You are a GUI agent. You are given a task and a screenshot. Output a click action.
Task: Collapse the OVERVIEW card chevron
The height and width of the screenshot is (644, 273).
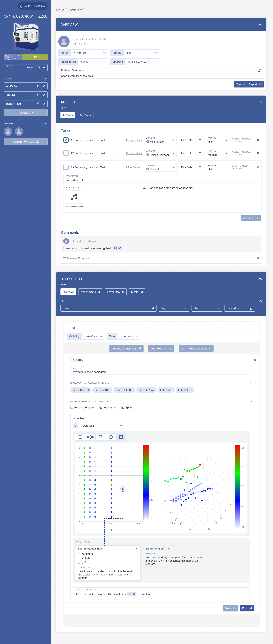pyautogui.click(x=260, y=25)
